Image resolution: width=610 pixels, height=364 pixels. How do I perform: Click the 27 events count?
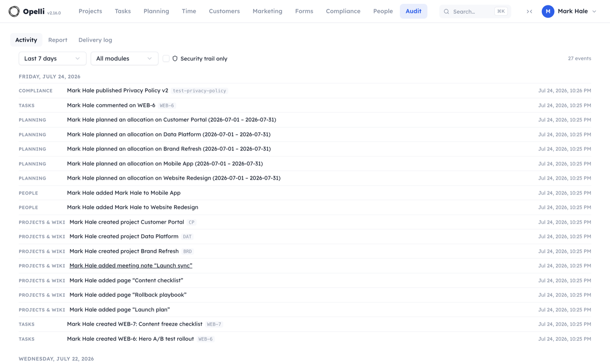579,58
